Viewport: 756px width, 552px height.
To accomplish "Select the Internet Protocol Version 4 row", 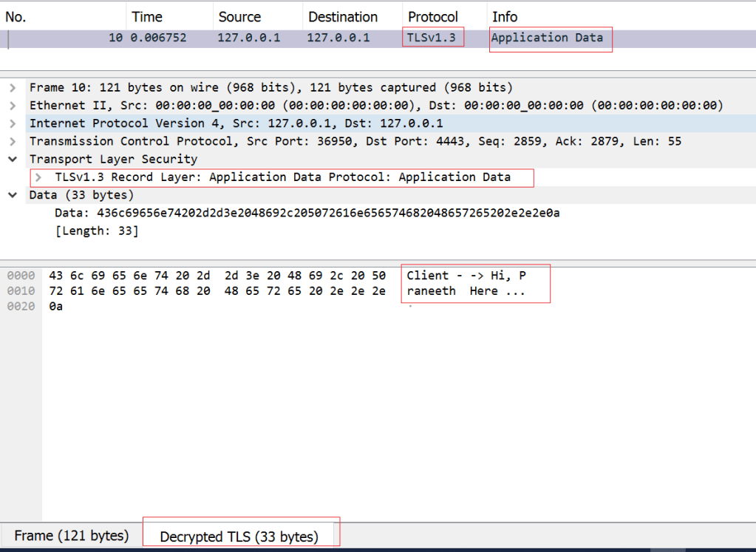I will tap(236, 123).
